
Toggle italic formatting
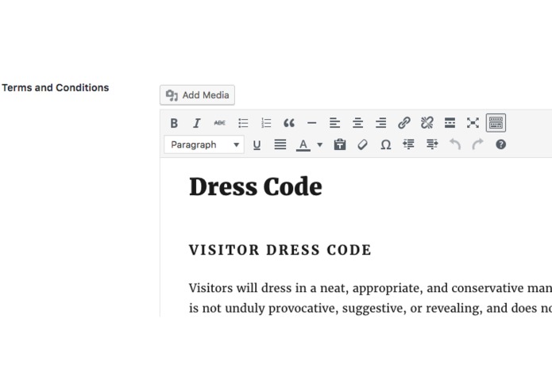(197, 123)
